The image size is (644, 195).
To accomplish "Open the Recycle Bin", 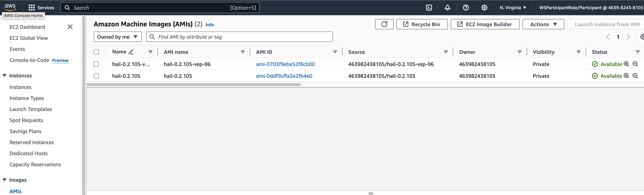I will pyautogui.click(x=422, y=24).
